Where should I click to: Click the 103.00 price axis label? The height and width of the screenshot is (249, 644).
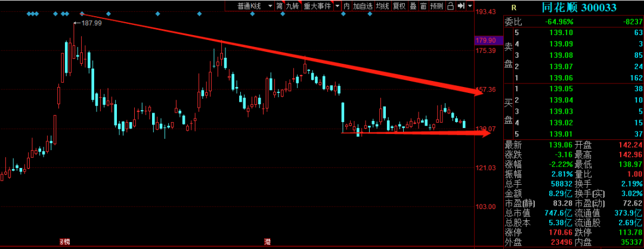[x=485, y=207]
